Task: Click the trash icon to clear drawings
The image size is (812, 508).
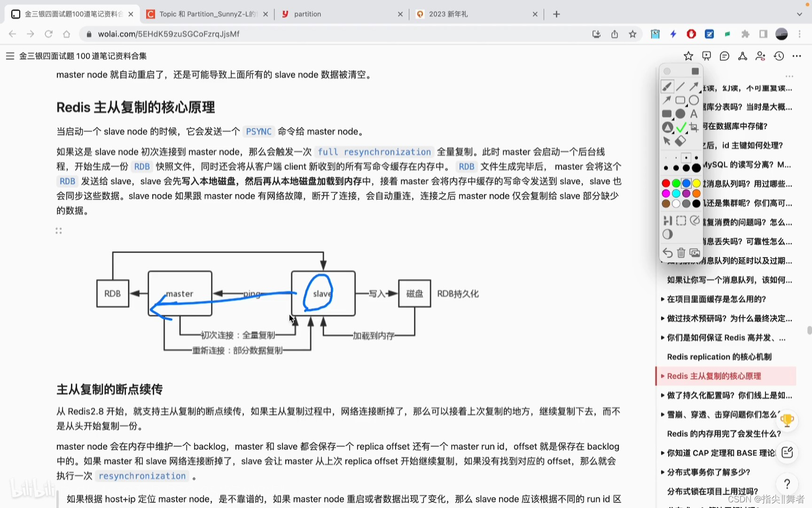Action: pyautogui.click(x=681, y=253)
